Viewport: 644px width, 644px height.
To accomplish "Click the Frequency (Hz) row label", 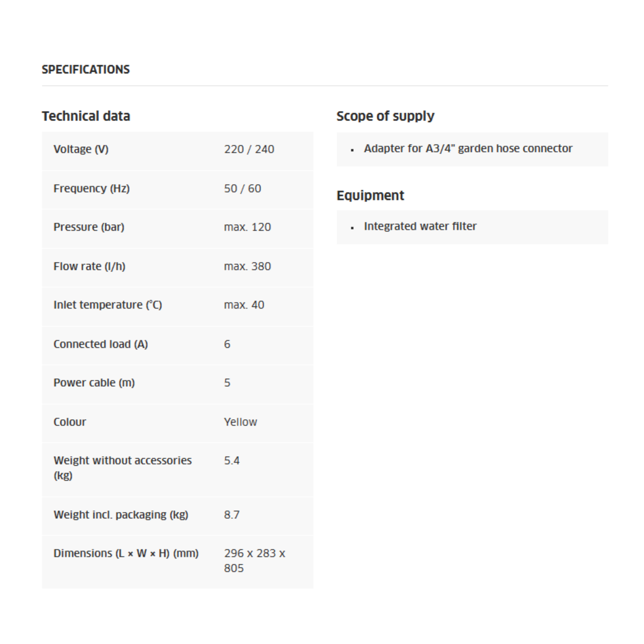I will pyautogui.click(x=91, y=188).
